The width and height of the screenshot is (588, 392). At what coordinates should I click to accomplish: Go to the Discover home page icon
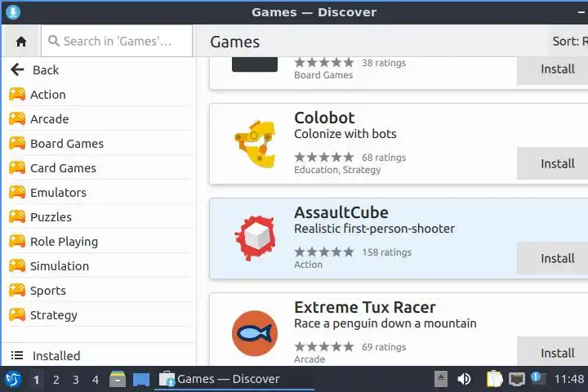click(21, 42)
